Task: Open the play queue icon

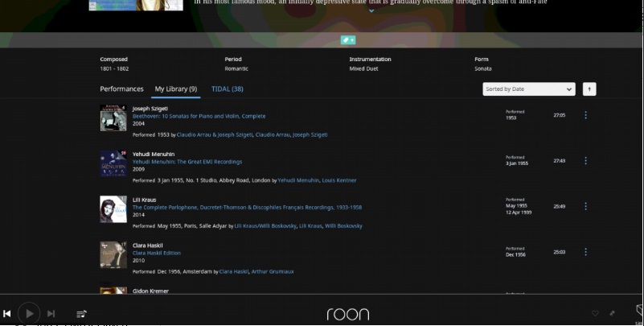Action: click(x=81, y=313)
